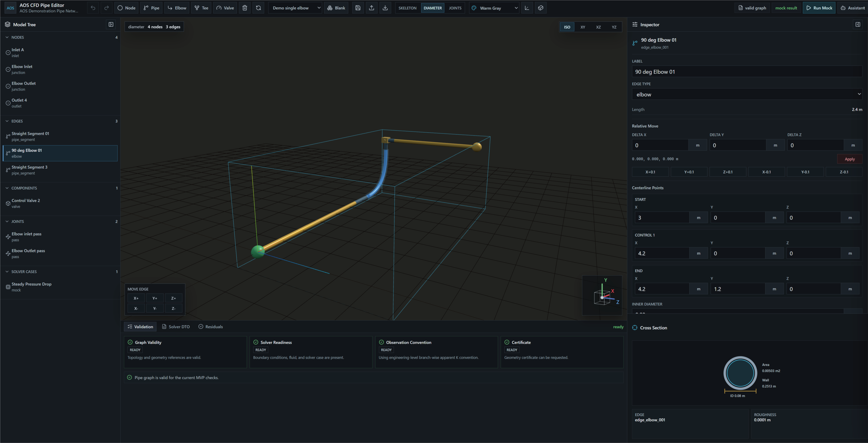Switch to DIAMETER view mode

pos(433,8)
